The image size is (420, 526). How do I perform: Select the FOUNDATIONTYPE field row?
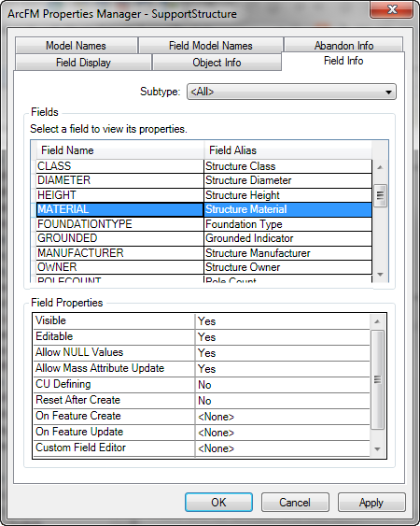(x=203, y=223)
